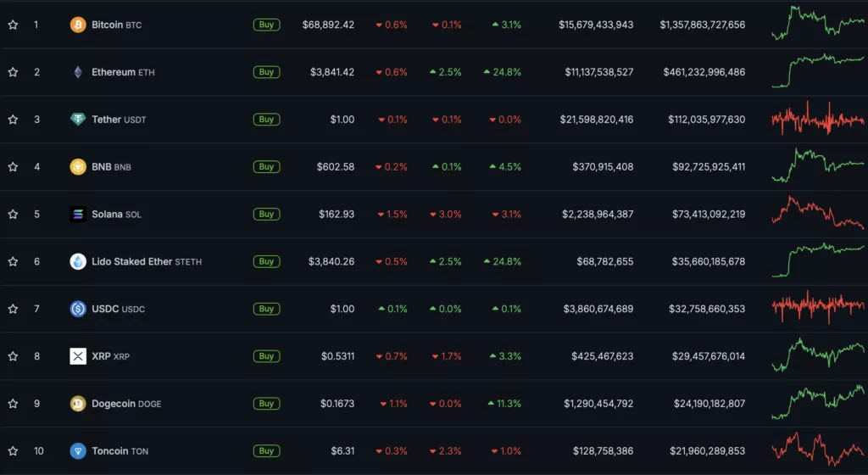
Task: Open USDC's red sparkline chart
Action: coord(818,307)
